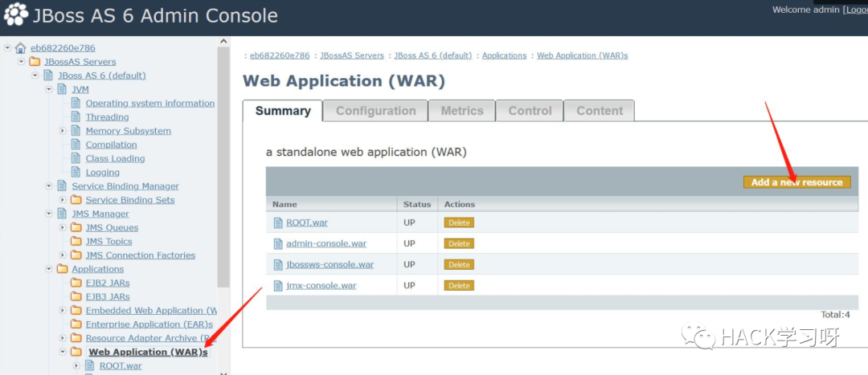Click the folder icon beside Applications in the tree

[x=62, y=269]
